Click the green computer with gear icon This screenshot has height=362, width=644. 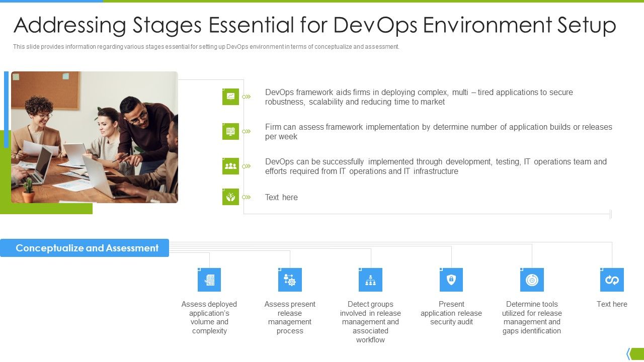[x=230, y=131]
